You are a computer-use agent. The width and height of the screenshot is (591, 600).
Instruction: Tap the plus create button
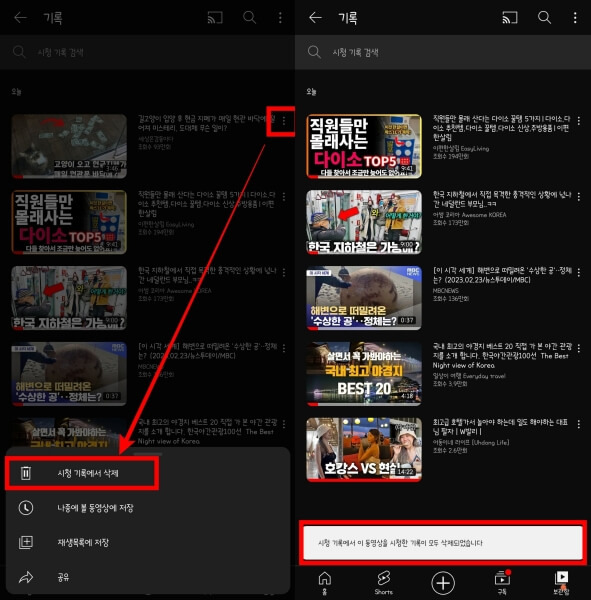pos(443,583)
